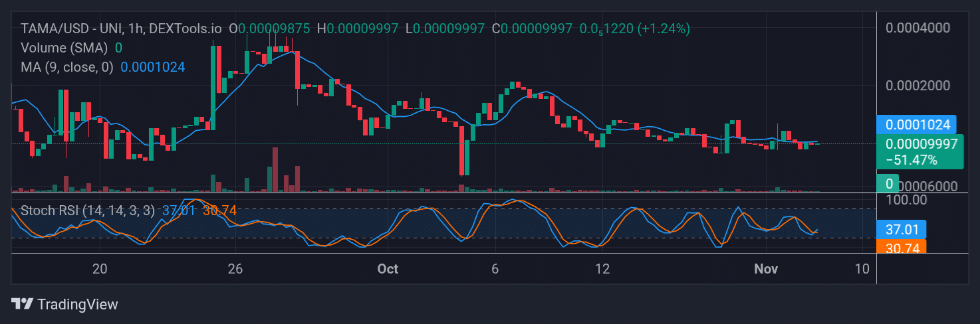Click the MA (9, close, 0) indicator label
The height and width of the screenshot is (324, 980).
coord(67,67)
